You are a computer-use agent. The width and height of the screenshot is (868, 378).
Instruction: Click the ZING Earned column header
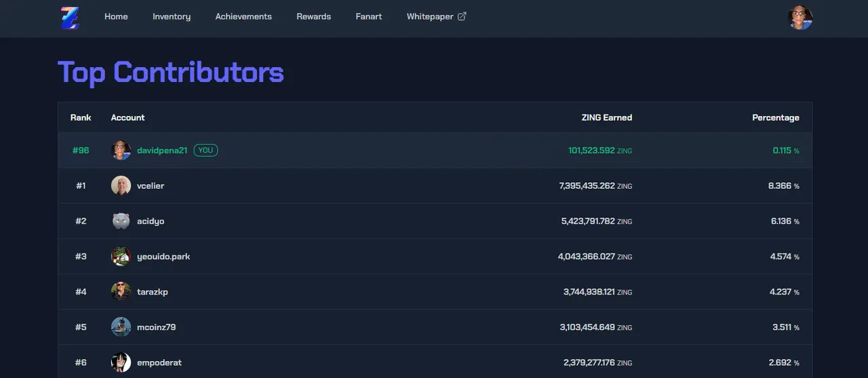point(607,117)
